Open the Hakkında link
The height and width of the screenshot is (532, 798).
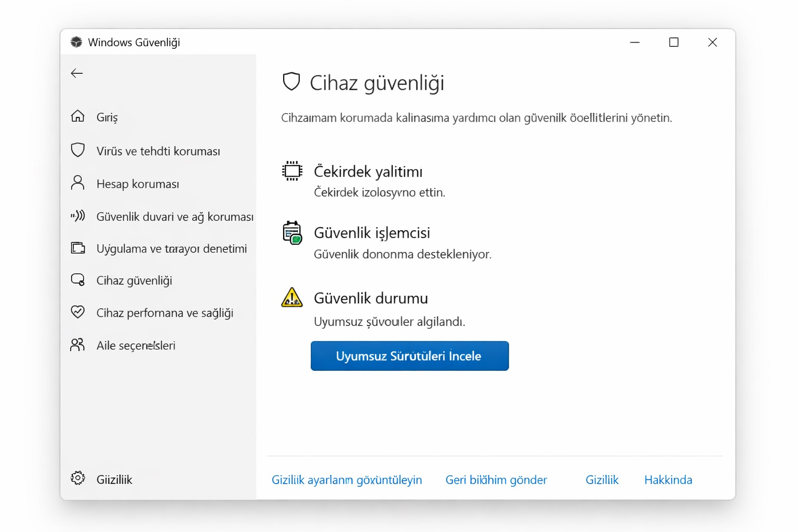(x=668, y=480)
